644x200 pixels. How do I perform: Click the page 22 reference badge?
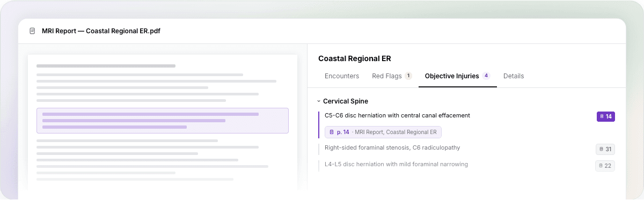pyautogui.click(x=605, y=166)
